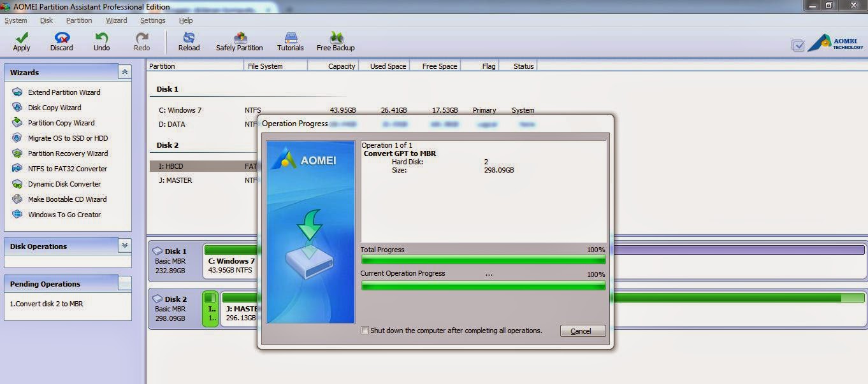This screenshot has width=868, height=384.
Task: Select the J: MASTER partition block
Action: (x=240, y=309)
